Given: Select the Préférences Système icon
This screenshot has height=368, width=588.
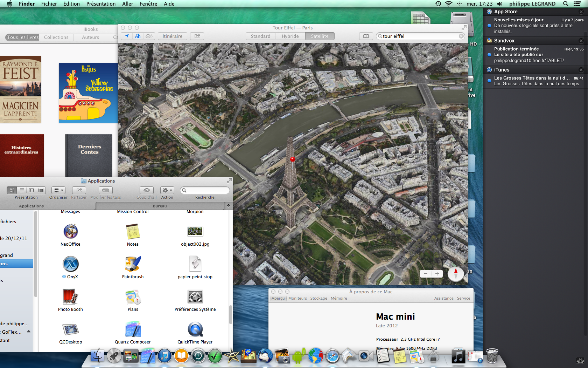Looking at the screenshot, I should pos(195,297).
